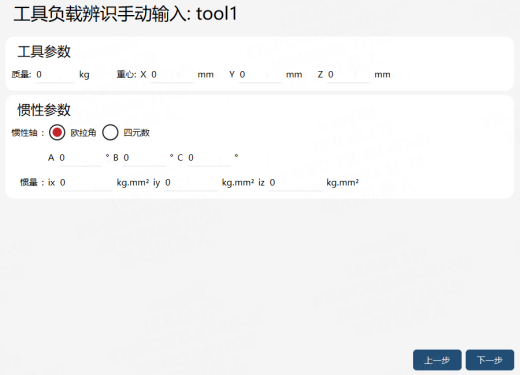
Task: Focus the 重心 X input field
Action: [x=172, y=75]
